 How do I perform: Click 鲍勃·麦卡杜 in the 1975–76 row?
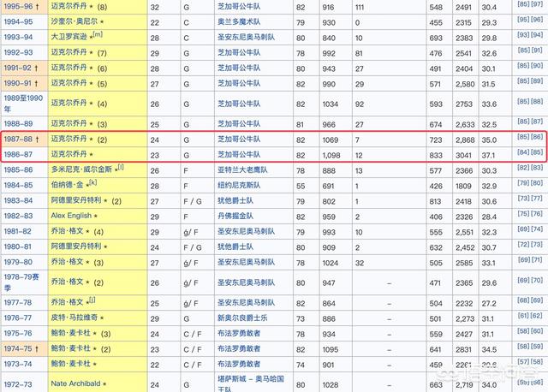pos(70,333)
